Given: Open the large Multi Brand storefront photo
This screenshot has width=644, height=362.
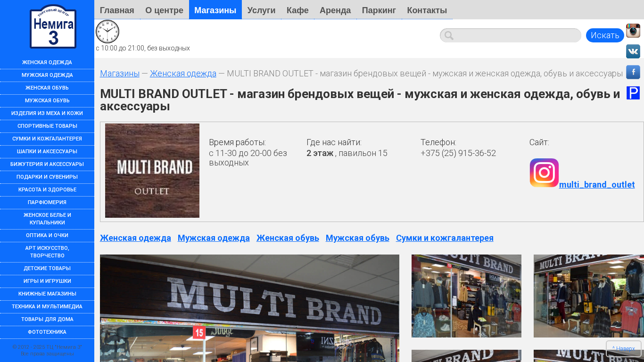Looking at the screenshot, I should click(249, 308).
